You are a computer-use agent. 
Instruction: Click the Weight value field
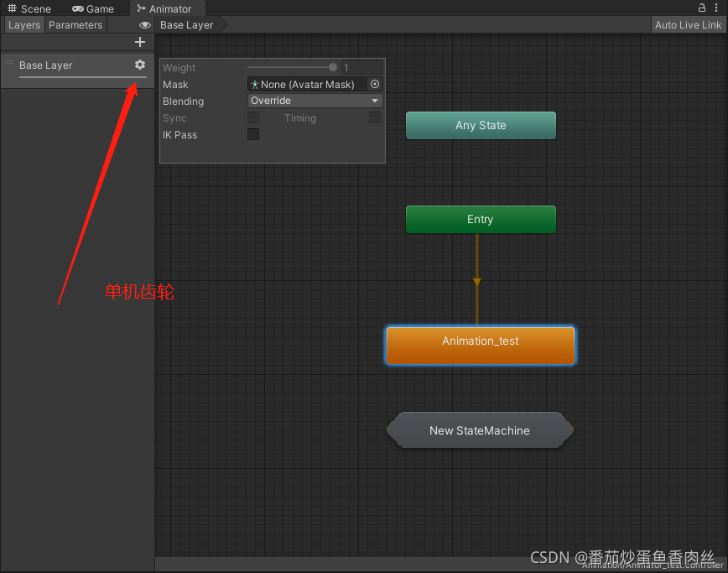[362, 67]
